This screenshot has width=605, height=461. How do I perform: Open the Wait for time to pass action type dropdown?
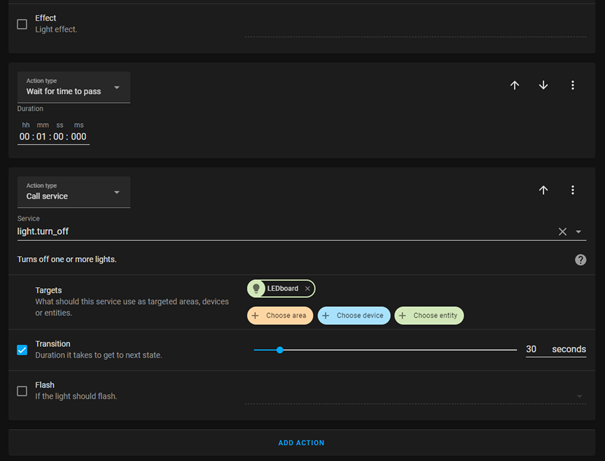click(74, 87)
